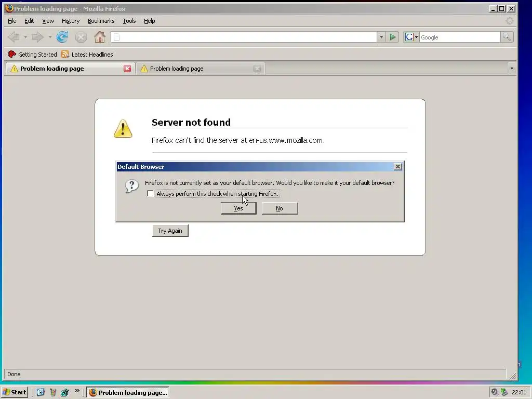Viewport: 532px width, 399px height.
Task: Minimize the Firefox window
Action: click(493, 8)
